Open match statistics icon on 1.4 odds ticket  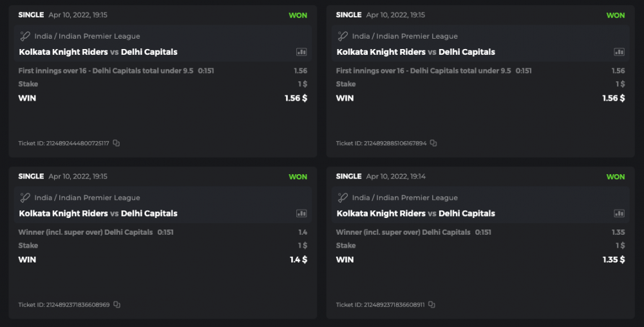coord(301,213)
